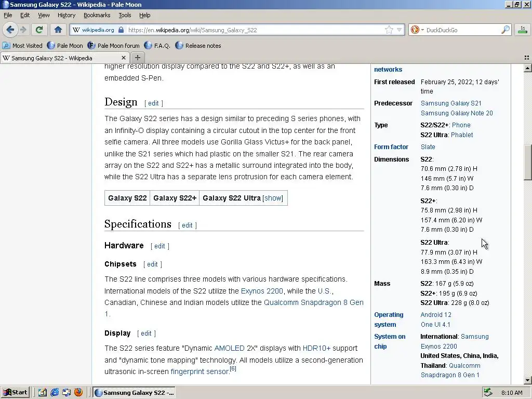This screenshot has width=532, height=399.
Task: Open the History menu
Action: coord(66,15)
